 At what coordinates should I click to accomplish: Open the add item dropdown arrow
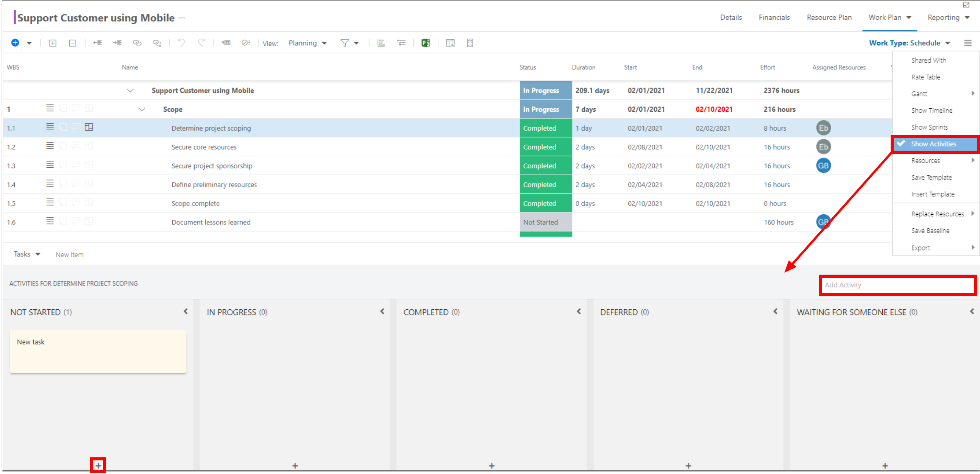click(29, 43)
